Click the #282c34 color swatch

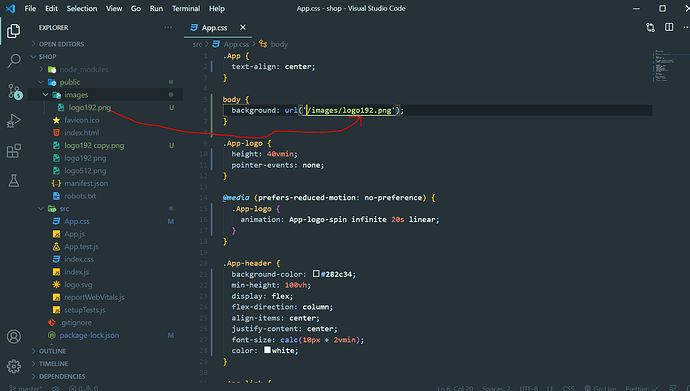[316, 274]
